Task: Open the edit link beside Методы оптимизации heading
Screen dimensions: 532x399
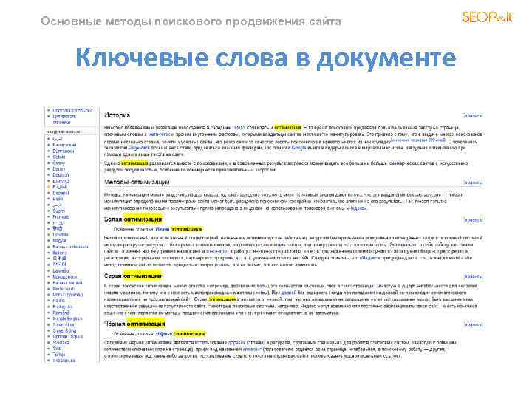Action: (x=473, y=183)
